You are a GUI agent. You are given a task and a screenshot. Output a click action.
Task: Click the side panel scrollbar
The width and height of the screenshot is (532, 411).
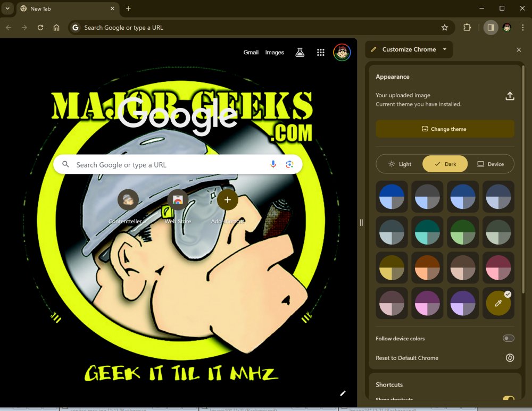[523, 180]
